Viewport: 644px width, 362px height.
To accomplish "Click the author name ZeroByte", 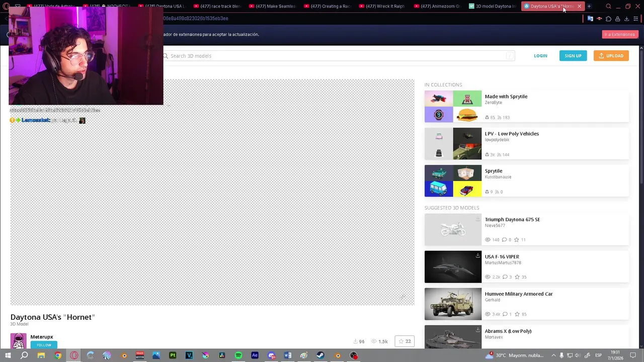I will tap(493, 103).
